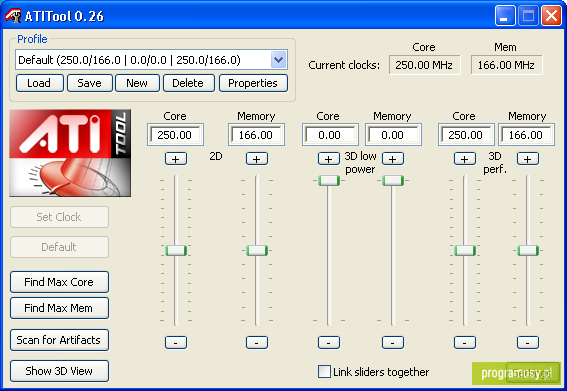Click the ATI Tool logo image

[70, 153]
